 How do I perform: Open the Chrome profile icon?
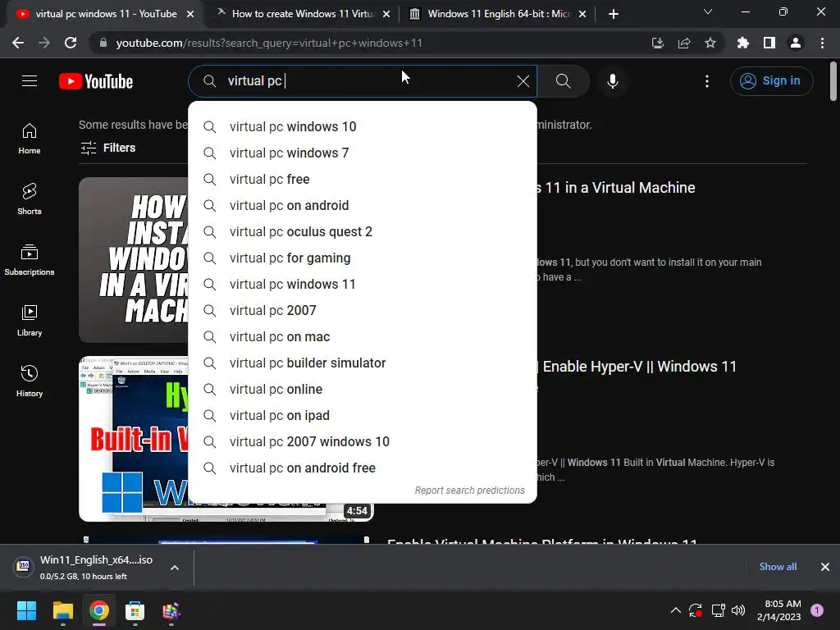(796, 43)
